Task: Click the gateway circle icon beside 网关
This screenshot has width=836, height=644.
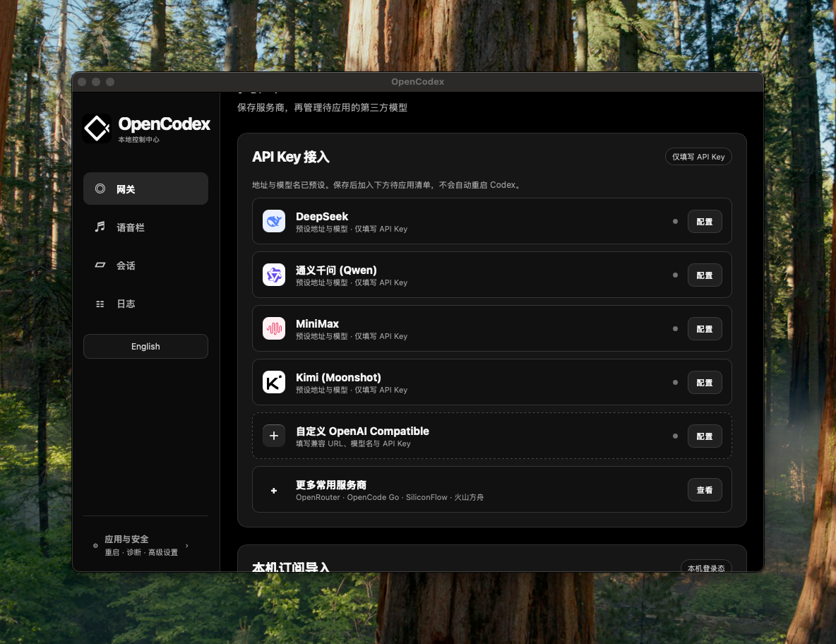Action: click(100, 189)
